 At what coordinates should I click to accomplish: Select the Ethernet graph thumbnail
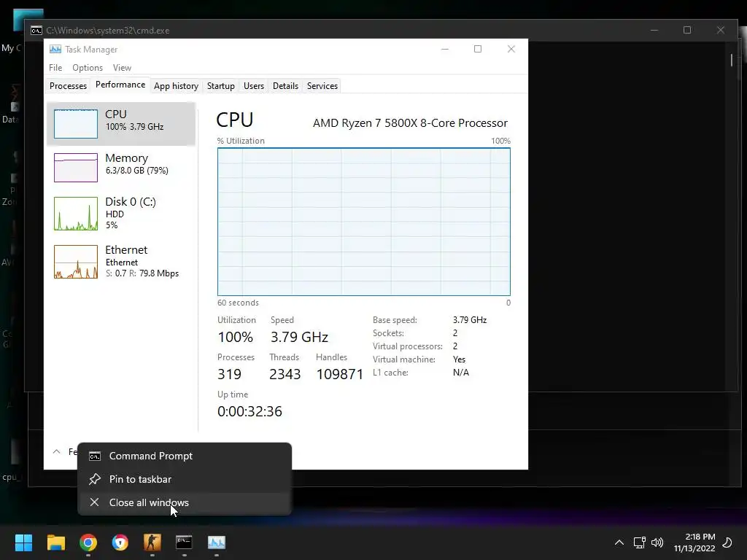point(76,262)
